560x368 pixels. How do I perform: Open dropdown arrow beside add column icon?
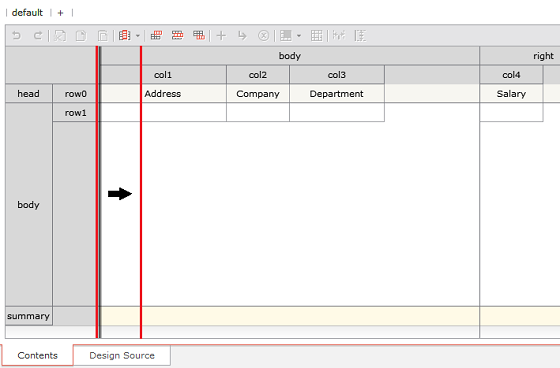tap(138, 36)
